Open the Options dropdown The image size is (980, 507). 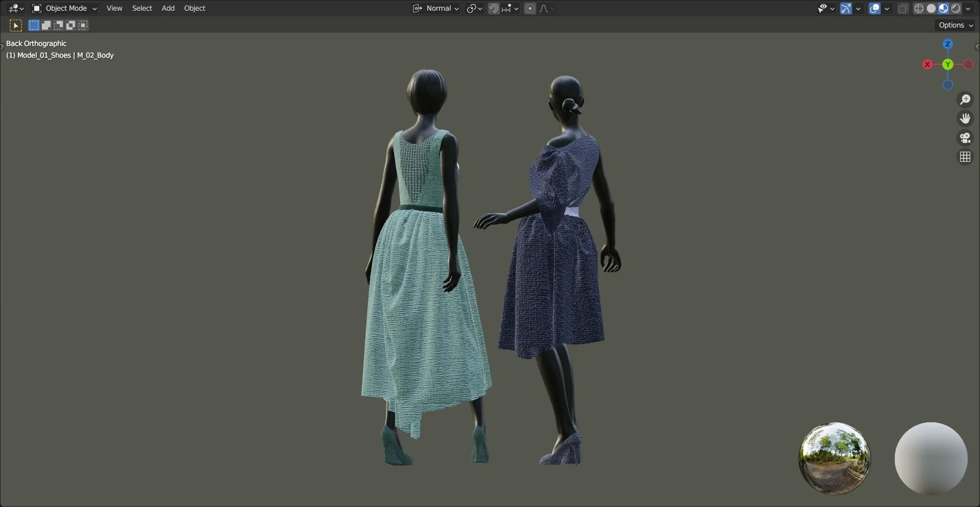pos(955,25)
